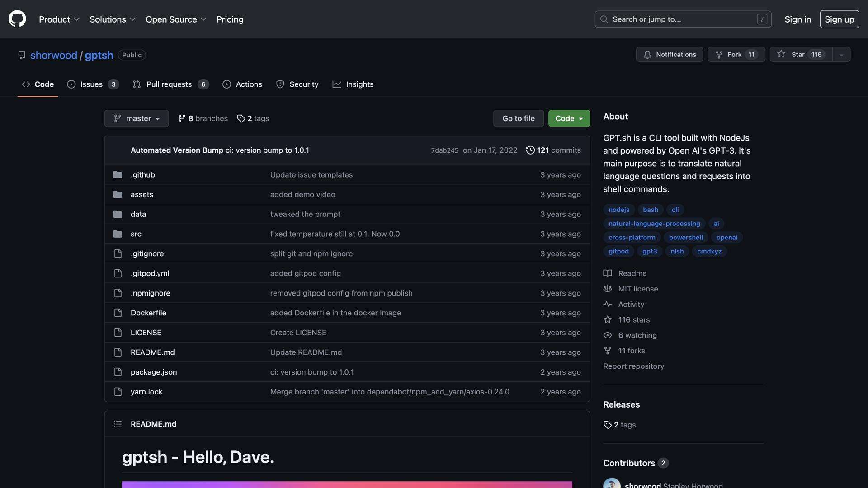Click the 2 tags link in the branch bar

tap(253, 118)
